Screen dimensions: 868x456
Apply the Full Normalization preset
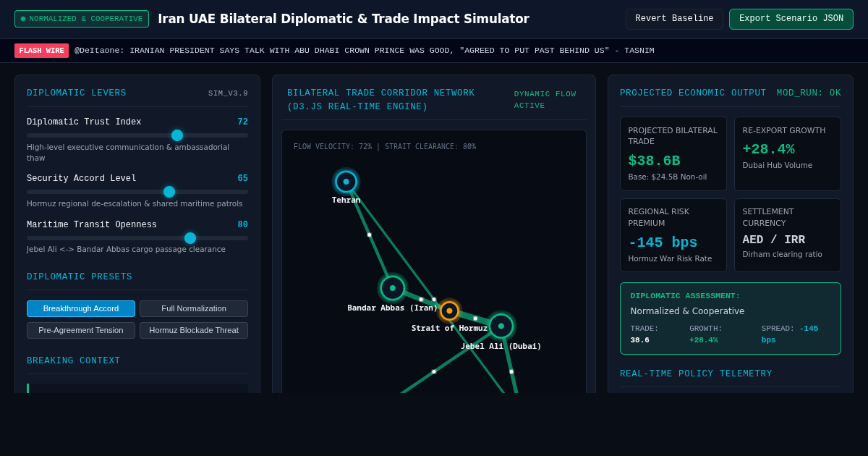click(194, 308)
